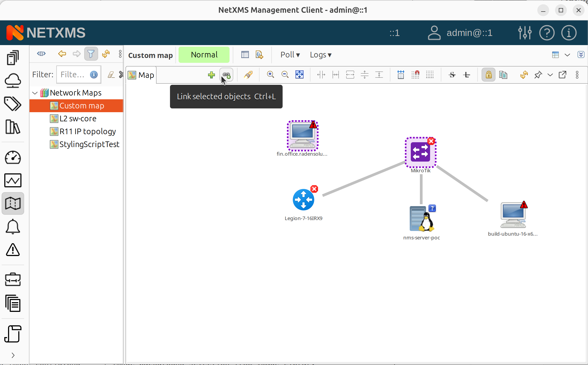Viewport: 588px width, 365px height.
Task: Click the MikroTik purple switch node
Action: (420, 152)
